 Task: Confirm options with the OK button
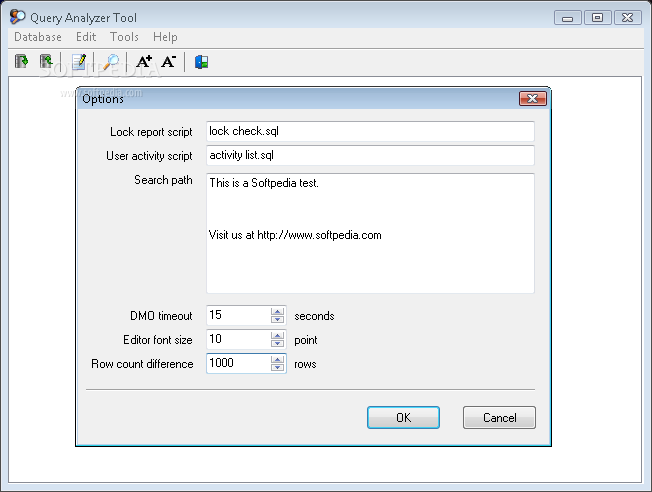(x=403, y=418)
